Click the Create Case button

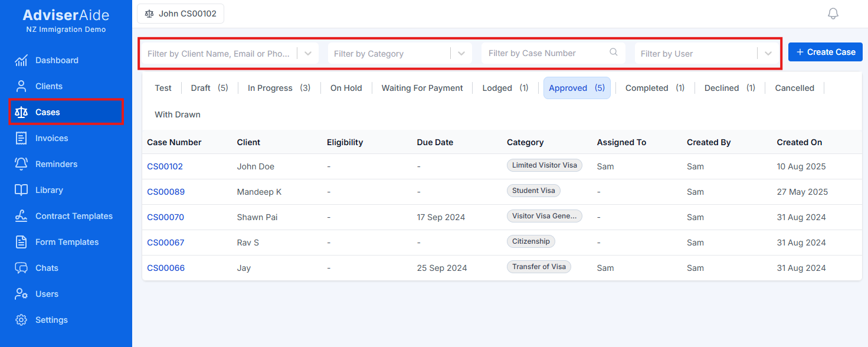click(825, 51)
